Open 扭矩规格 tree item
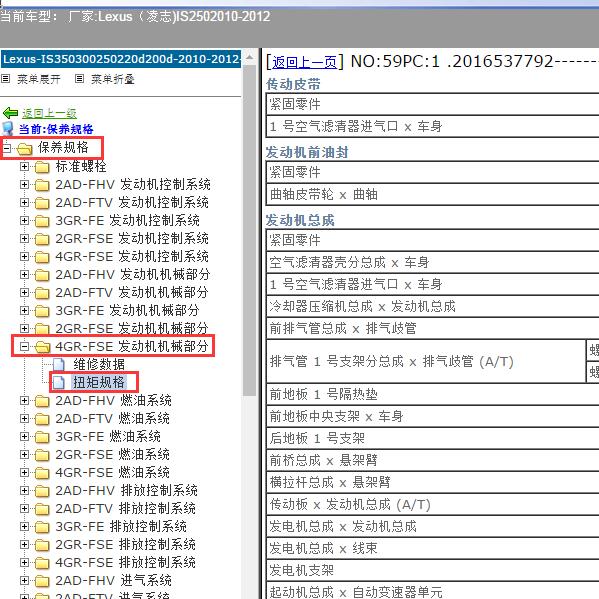This screenshot has height=599, width=599. [x=99, y=382]
